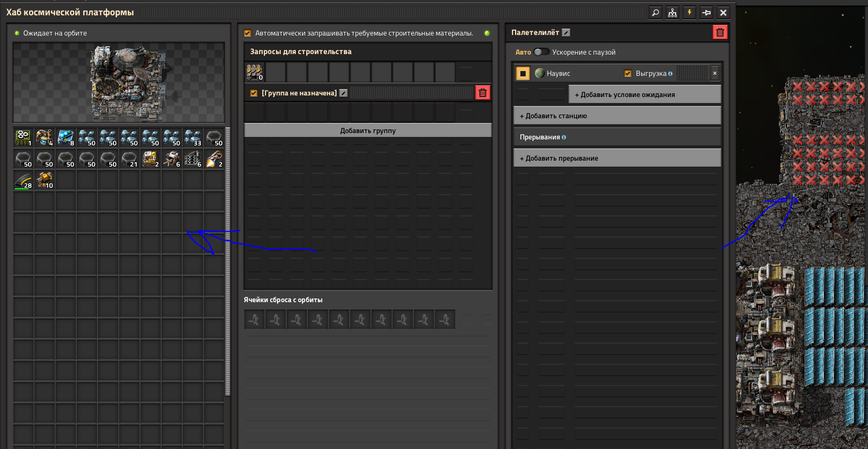Uncheck the Выгрузка checkbox
This screenshot has height=449, width=868.
pyautogui.click(x=628, y=74)
